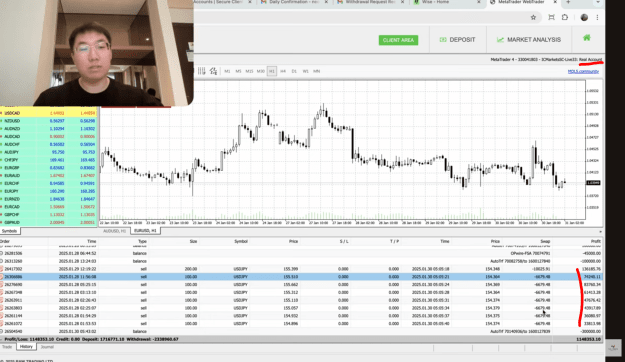
Task: Select NZDUSD in the symbols list
Action: click(x=48, y=121)
